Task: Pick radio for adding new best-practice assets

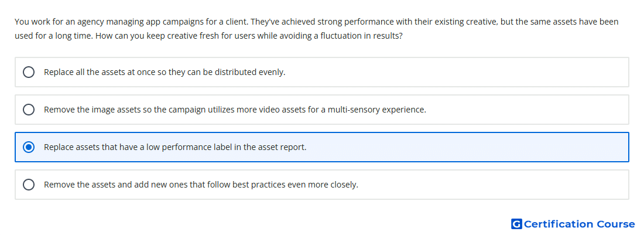Action: (29, 185)
